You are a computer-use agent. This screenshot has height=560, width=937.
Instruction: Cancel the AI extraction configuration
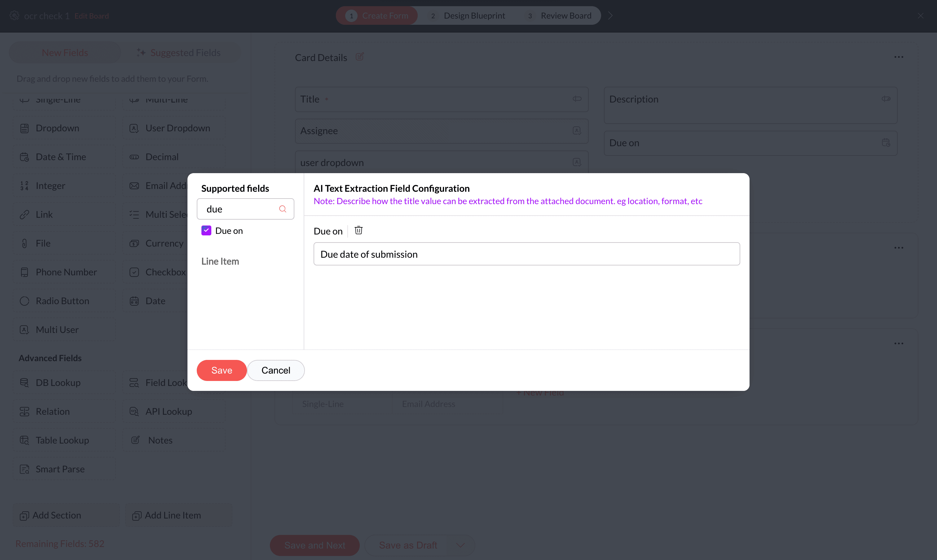click(x=275, y=370)
